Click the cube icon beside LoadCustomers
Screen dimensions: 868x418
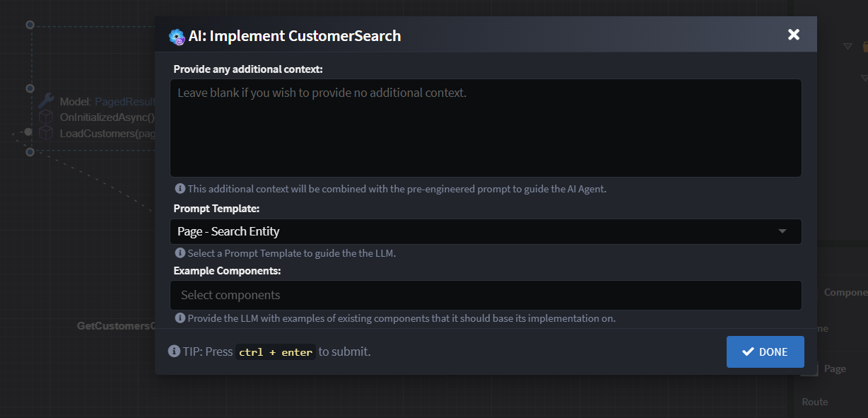(46, 133)
